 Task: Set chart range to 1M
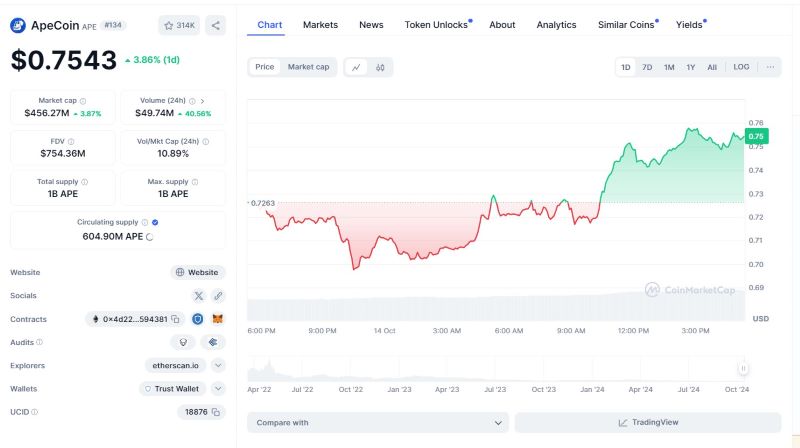click(669, 67)
